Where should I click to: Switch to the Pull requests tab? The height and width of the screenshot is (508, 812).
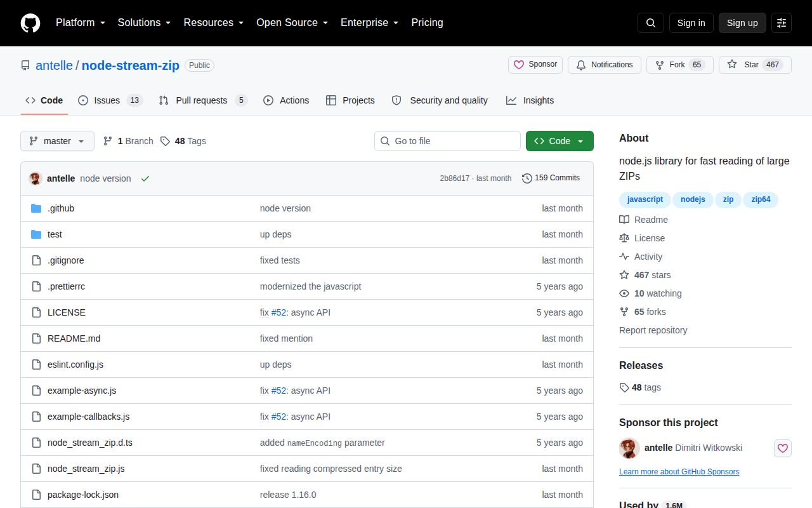click(x=202, y=100)
